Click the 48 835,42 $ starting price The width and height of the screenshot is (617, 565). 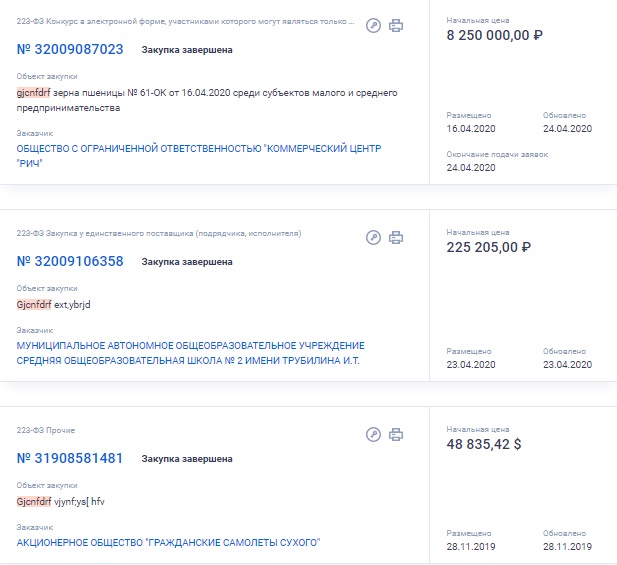483,444
